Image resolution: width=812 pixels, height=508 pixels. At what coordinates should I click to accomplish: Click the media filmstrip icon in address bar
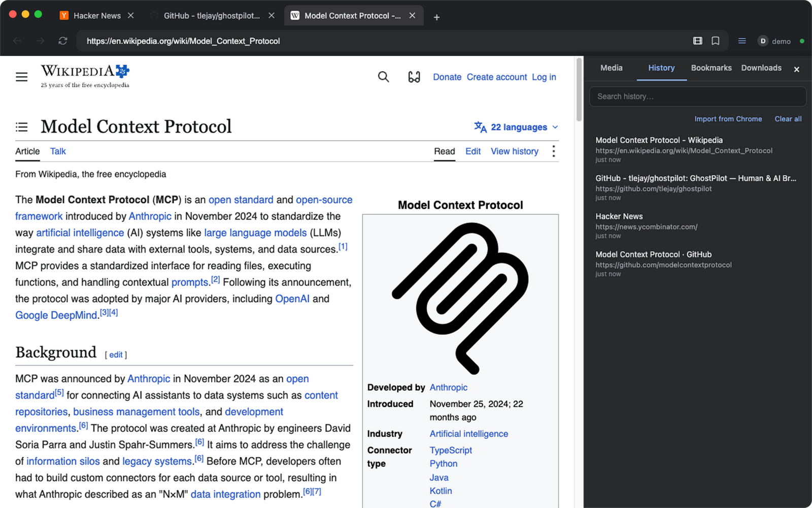tap(698, 41)
